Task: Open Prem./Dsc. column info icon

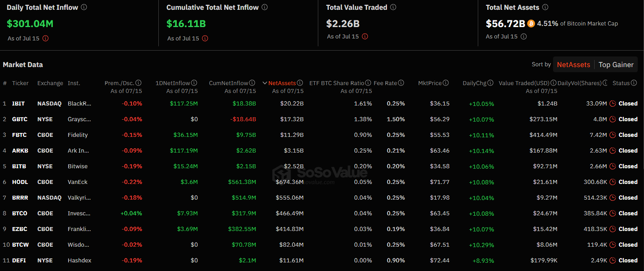Action: click(x=138, y=83)
